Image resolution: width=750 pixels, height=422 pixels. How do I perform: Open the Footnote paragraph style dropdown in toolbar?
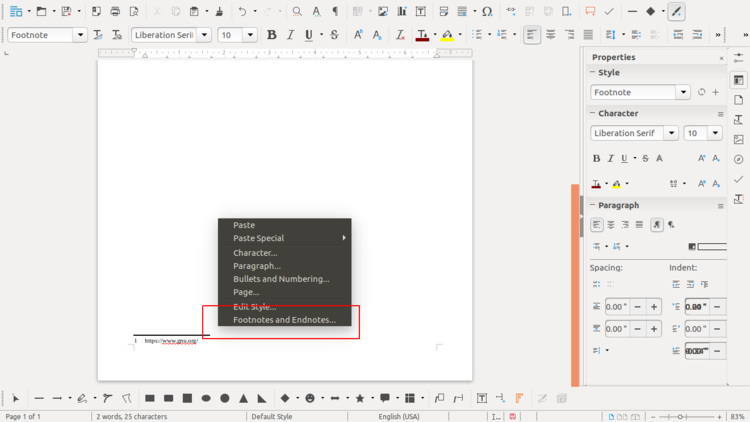pos(80,35)
